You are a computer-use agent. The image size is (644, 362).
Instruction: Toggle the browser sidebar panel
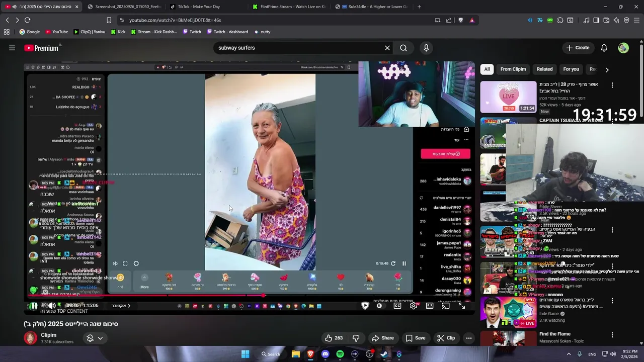(x=596, y=20)
